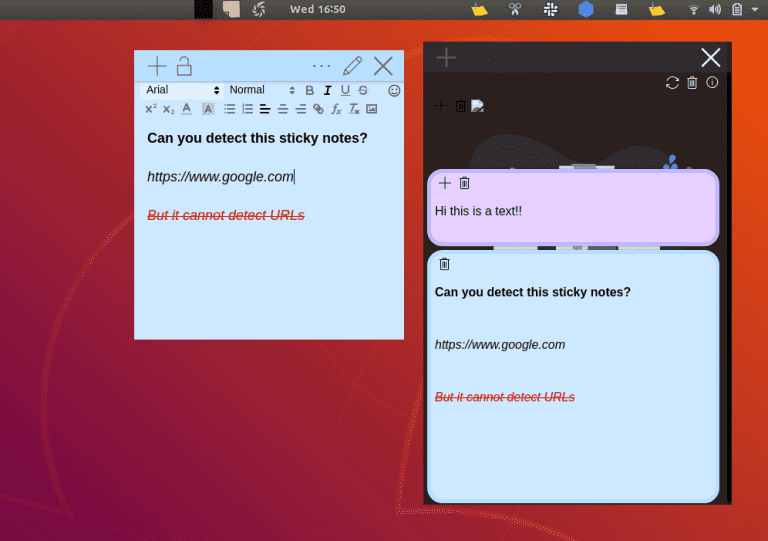Delete the blue note in the list

click(444, 264)
